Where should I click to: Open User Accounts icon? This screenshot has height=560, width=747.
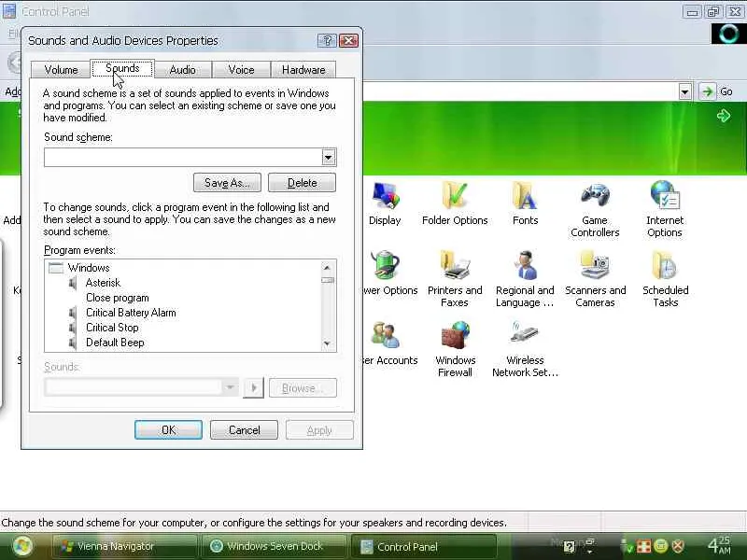386,335
